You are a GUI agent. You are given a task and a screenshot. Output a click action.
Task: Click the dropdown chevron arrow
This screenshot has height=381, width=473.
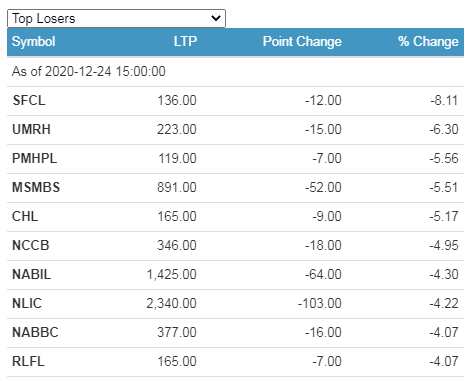pos(216,18)
